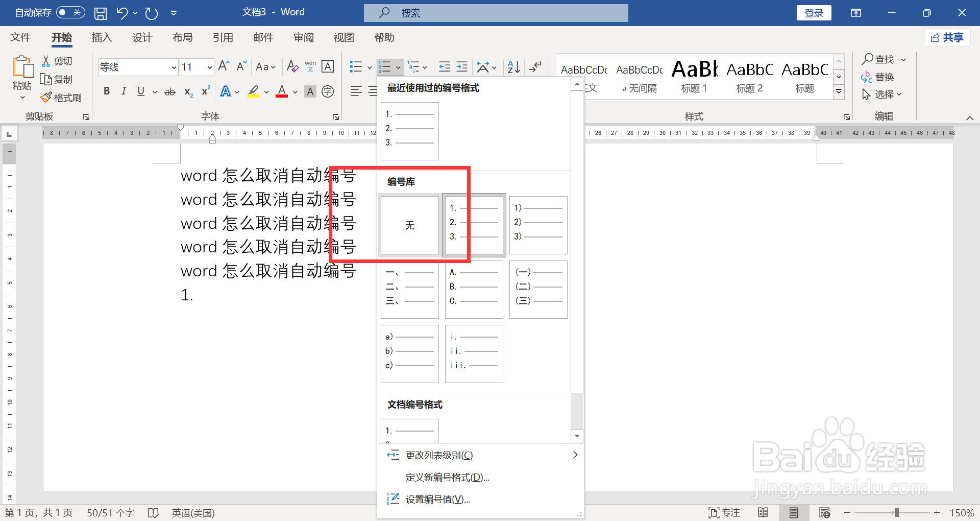Viewport: 980px width, 521px height.
Task: Open the Change Case (Aa) dropdown
Action: (x=265, y=66)
